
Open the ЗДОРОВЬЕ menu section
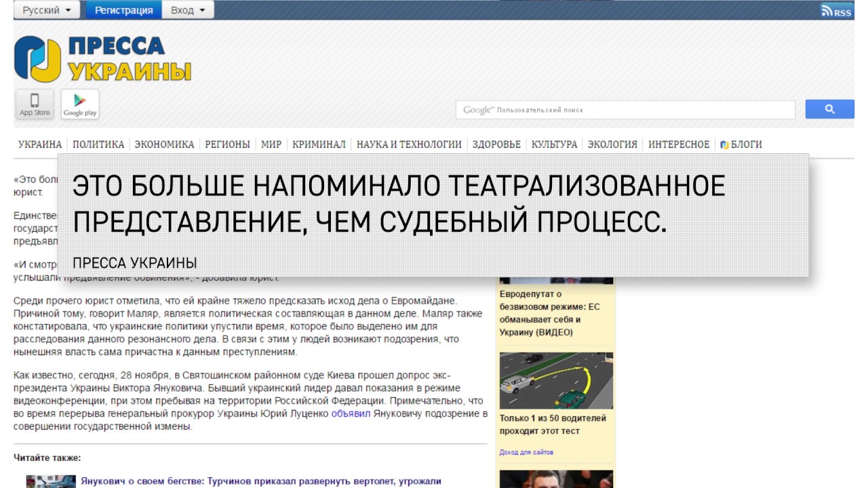click(x=496, y=144)
